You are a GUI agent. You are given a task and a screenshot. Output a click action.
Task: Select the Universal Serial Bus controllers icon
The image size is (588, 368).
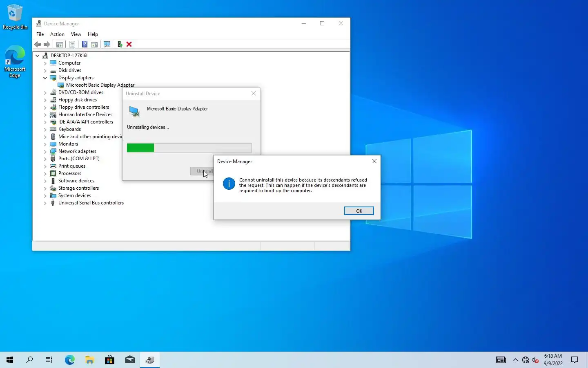click(53, 203)
